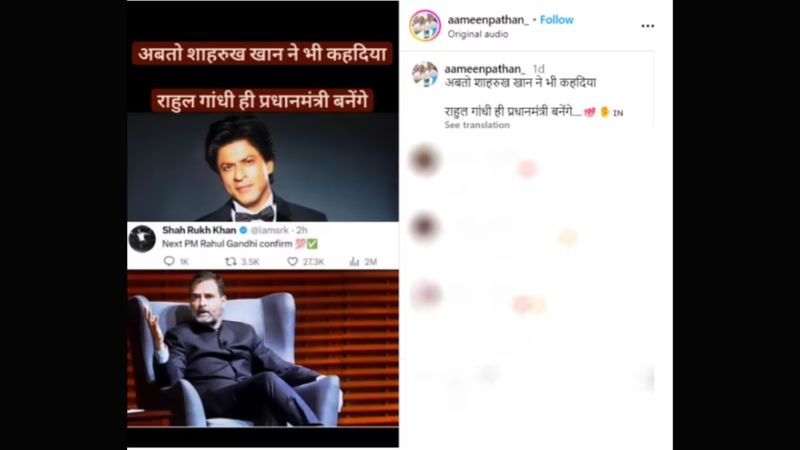Click aameenpathan_ username above the caption
The height and width of the screenshot is (450, 800).
tap(485, 69)
